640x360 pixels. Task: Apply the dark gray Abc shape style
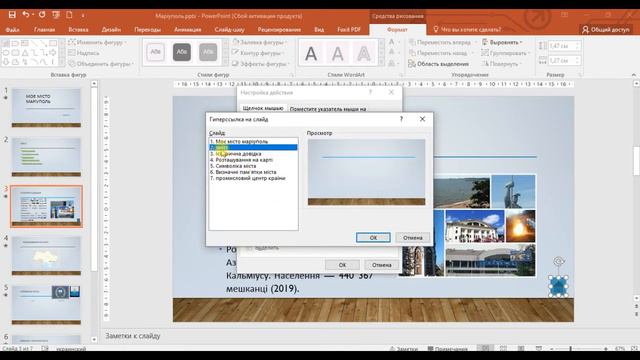[x=182, y=52]
